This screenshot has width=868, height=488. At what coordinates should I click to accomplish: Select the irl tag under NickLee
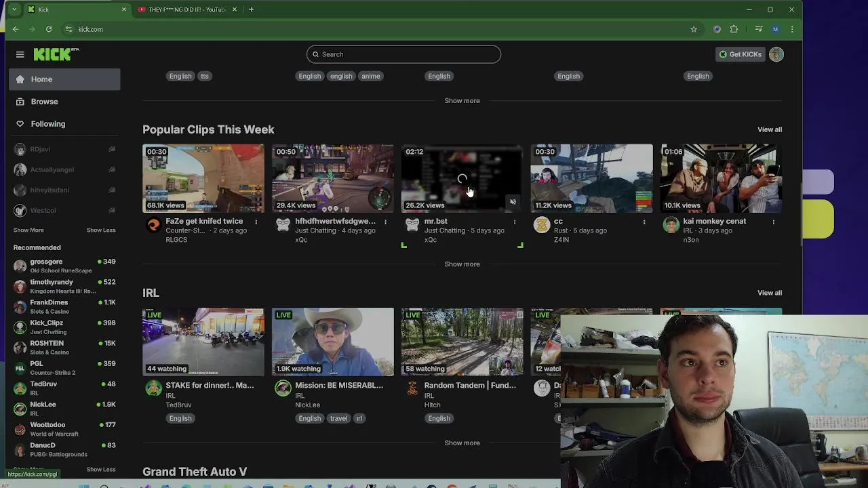359,418
